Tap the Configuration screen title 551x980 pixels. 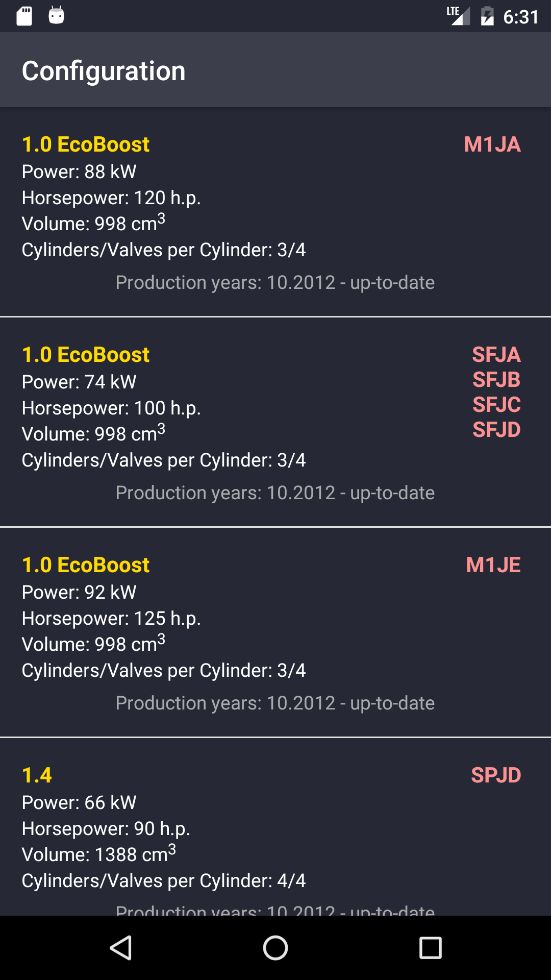[x=104, y=71]
